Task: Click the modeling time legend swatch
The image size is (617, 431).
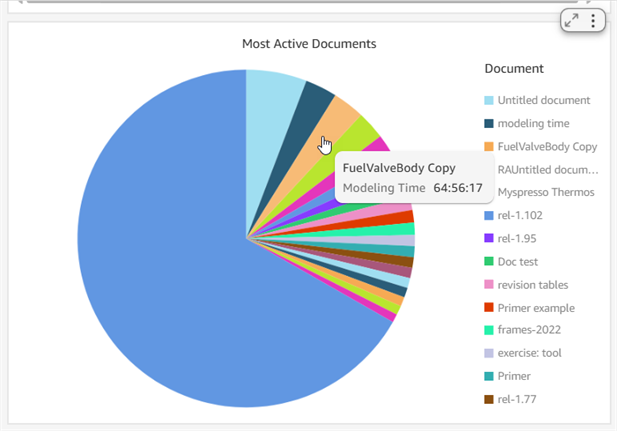Action: [x=489, y=123]
